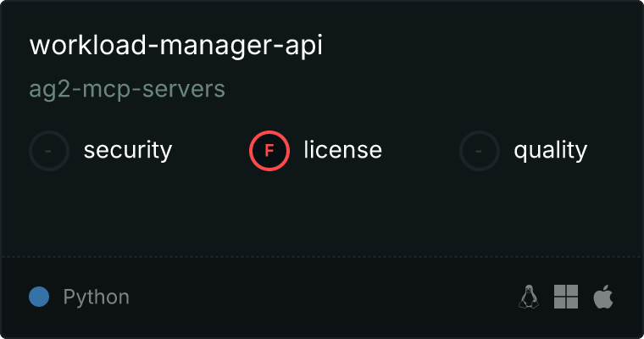The height and width of the screenshot is (339, 644).
Task: Click the Windows platform icon
Action: (x=566, y=297)
